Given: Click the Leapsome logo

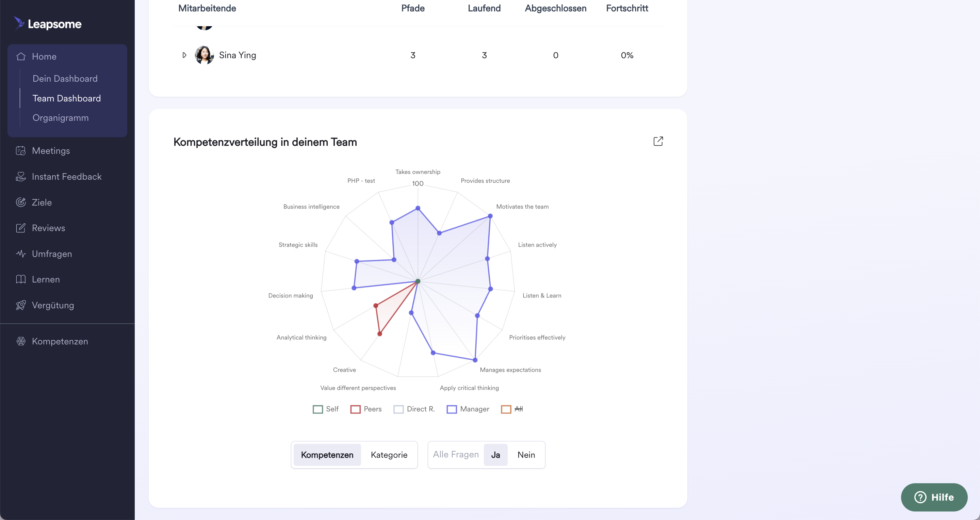Looking at the screenshot, I should point(48,23).
